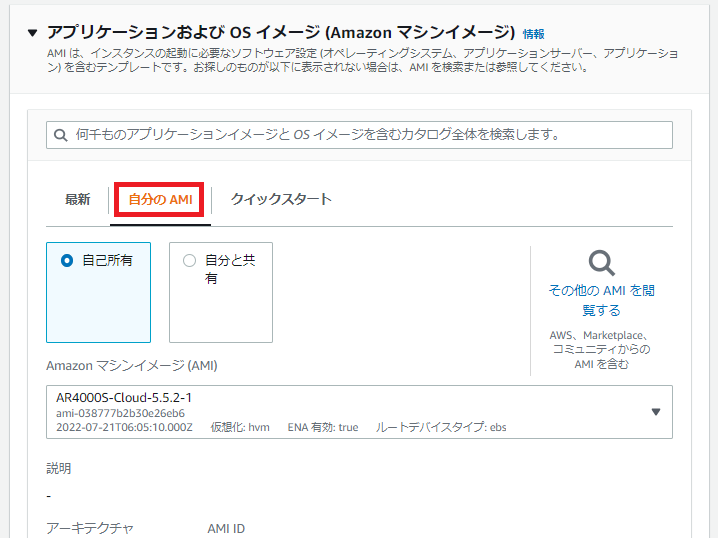Click the ルートデバイスタイプ: ebs detail text
The image size is (718, 538).
[440, 427]
